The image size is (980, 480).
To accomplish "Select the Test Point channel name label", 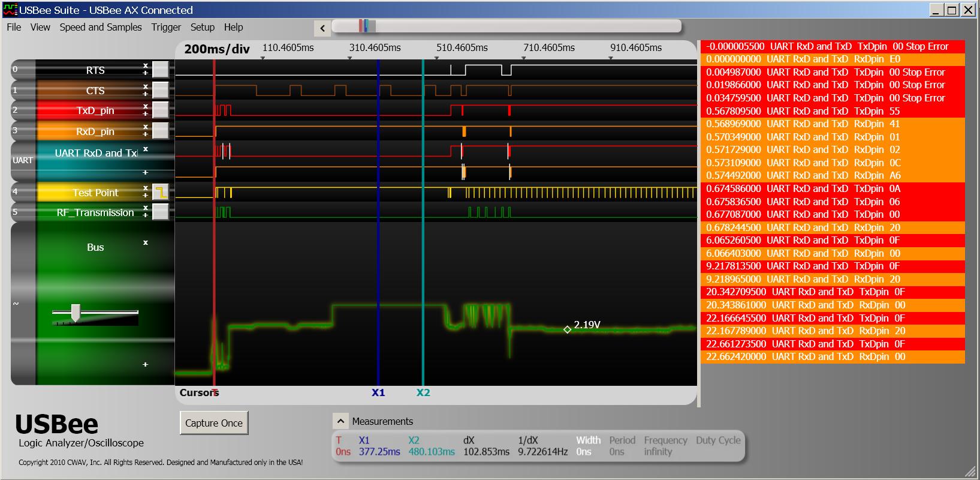I will pyautogui.click(x=95, y=193).
